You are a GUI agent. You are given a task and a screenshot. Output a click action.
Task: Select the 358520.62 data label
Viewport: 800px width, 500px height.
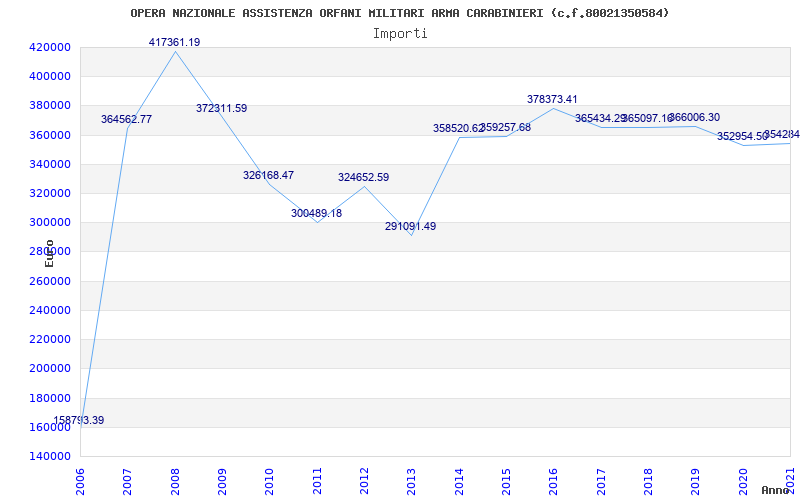point(458,129)
